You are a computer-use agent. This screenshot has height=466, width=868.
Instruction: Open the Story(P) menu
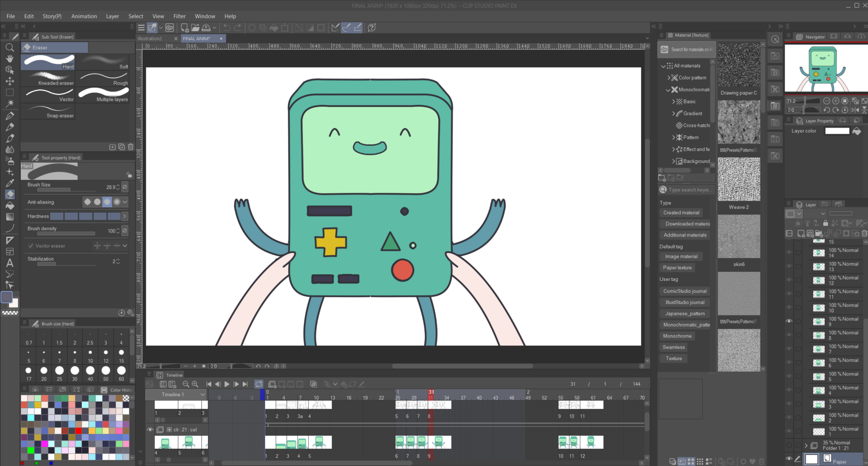tap(52, 16)
